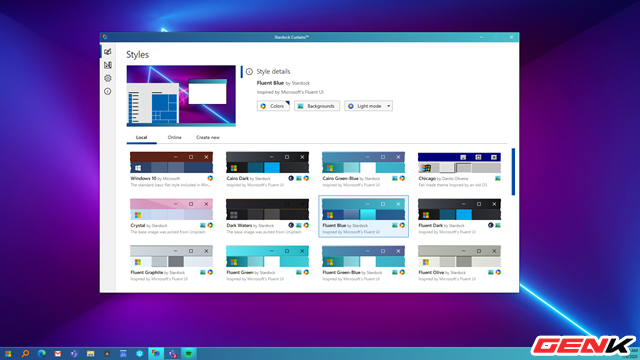Click the colors icon on Windows 10 style
This screenshot has width=640, height=360.
point(210,178)
